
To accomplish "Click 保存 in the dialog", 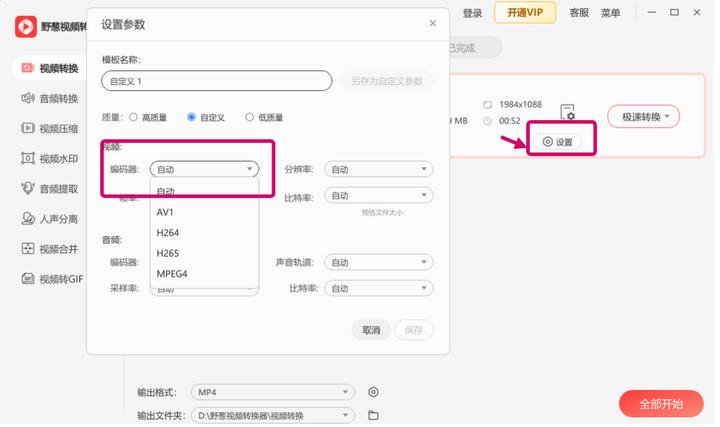I will point(413,330).
